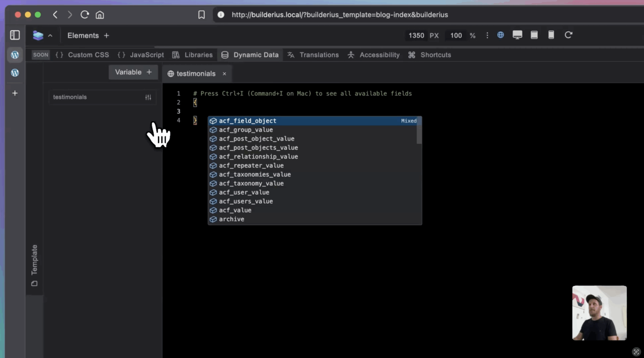This screenshot has width=644, height=358.
Task: Add a new element with Elements plus
Action: 106,36
